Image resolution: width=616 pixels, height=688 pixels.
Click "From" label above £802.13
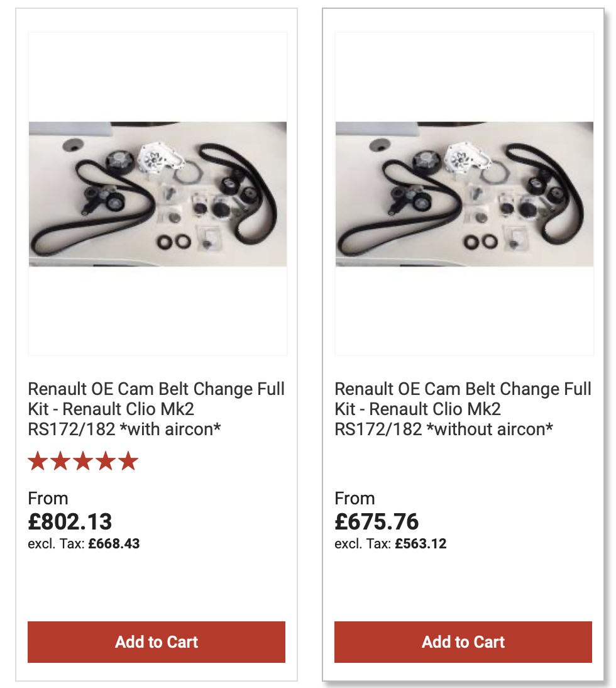click(48, 499)
